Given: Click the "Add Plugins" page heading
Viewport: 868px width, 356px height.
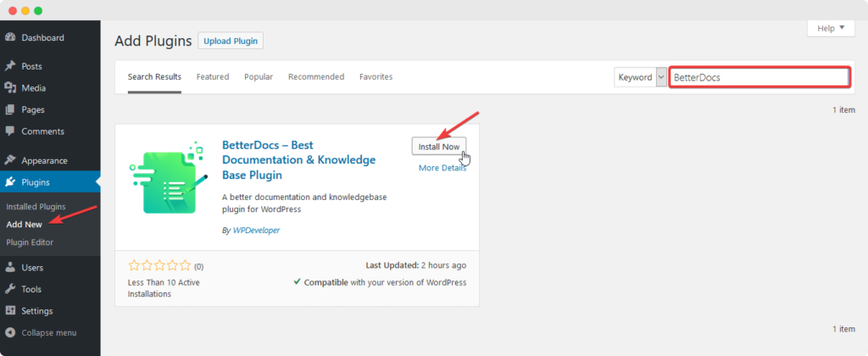Looking at the screenshot, I should coord(153,41).
